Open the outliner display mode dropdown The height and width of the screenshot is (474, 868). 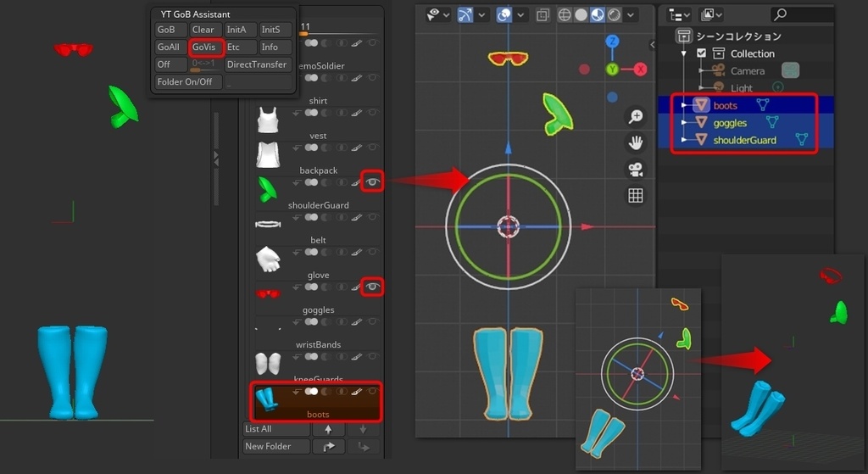coord(679,15)
